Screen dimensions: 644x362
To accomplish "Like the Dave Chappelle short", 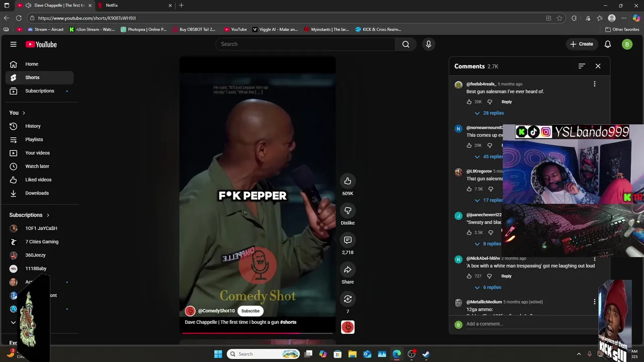I will point(348,181).
